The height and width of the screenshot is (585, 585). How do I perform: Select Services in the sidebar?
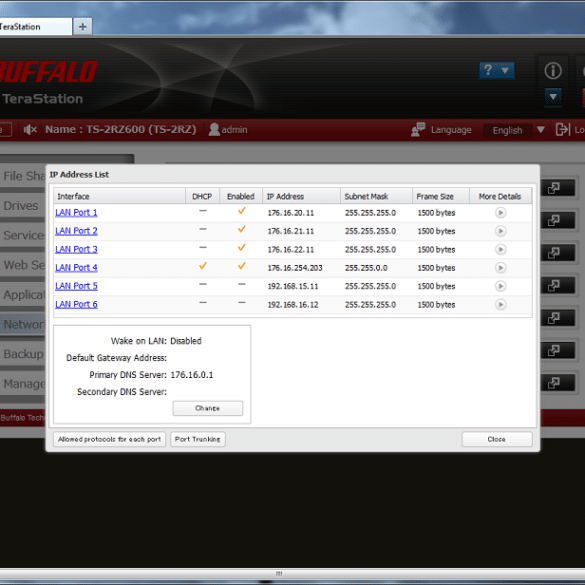22,235
